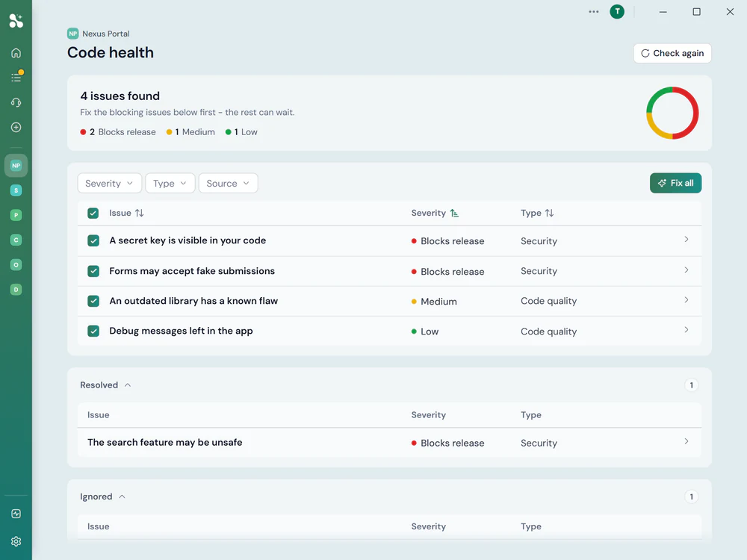Open 'A secret key is visible in your code'
Screen dimensions: 747x560
click(187, 240)
